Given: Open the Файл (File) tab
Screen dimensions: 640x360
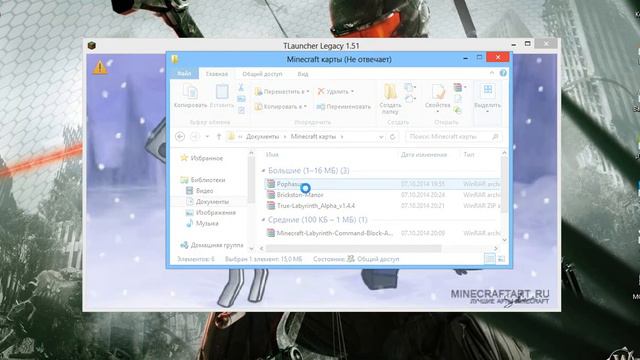Looking at the screenshot, I should tap(184, 73).
